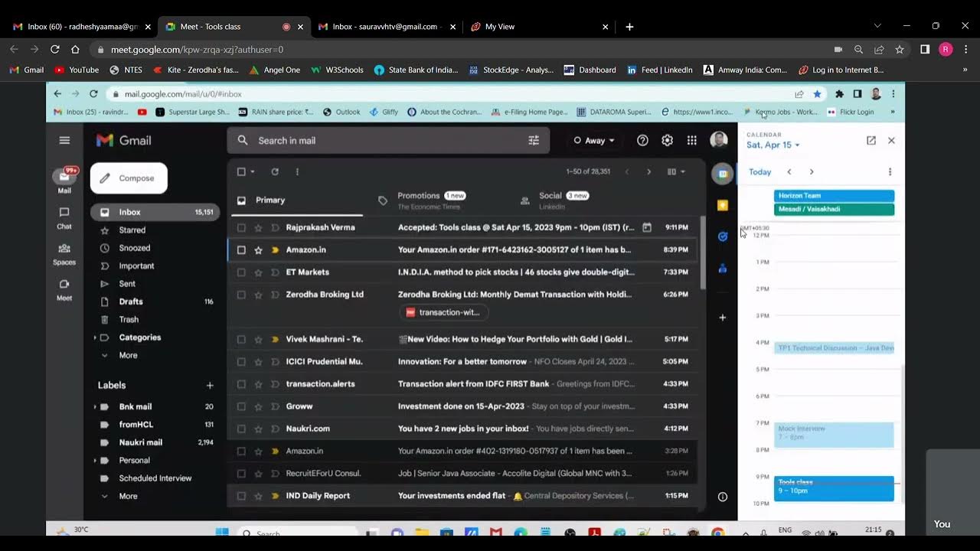Star the ET Markets email

click(x=258, y=272)
